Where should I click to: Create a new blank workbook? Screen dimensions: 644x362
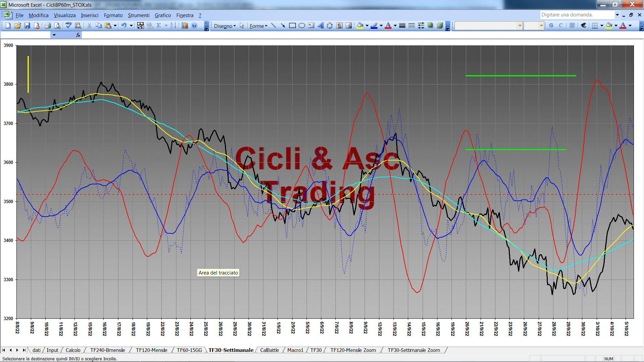click(x=8, y=25)
